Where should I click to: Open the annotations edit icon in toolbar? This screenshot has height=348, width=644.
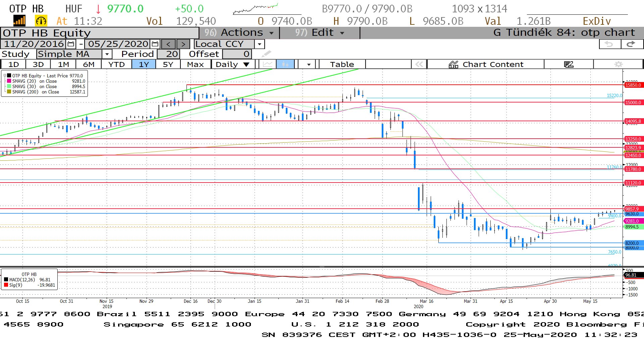(x=569, y=64)
